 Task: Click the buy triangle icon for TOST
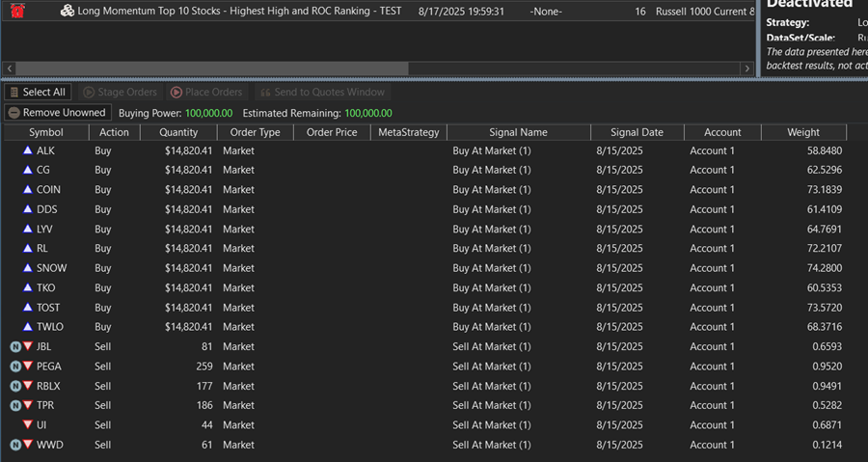coord(28,307)
